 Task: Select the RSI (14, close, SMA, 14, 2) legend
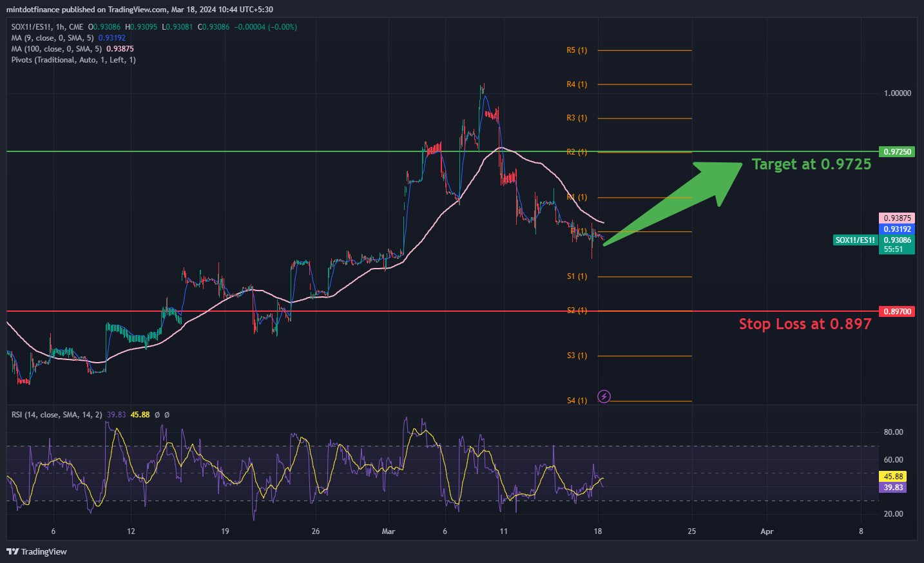[57, 415]
